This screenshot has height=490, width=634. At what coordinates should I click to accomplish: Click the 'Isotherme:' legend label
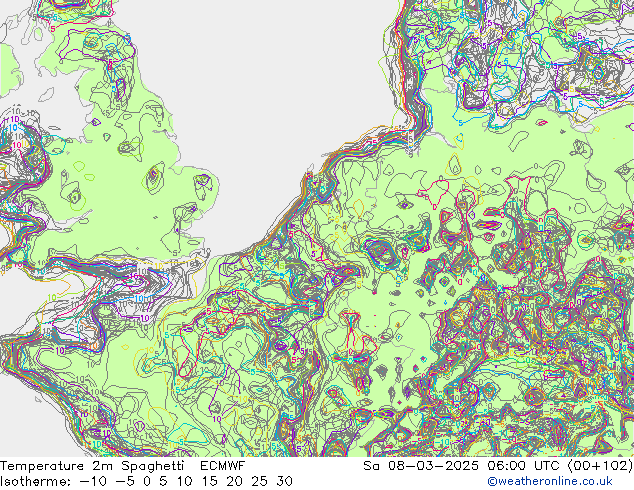coord(36,481)
